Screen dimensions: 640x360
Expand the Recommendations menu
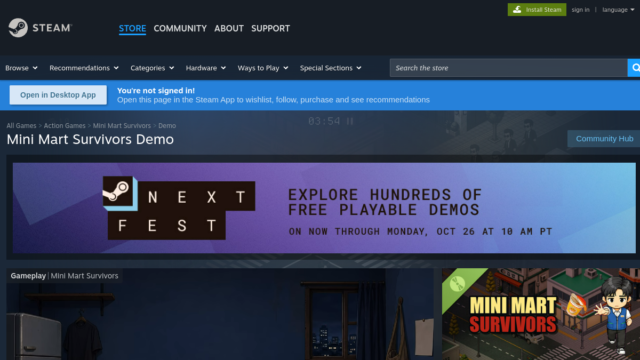coord(84,68)
